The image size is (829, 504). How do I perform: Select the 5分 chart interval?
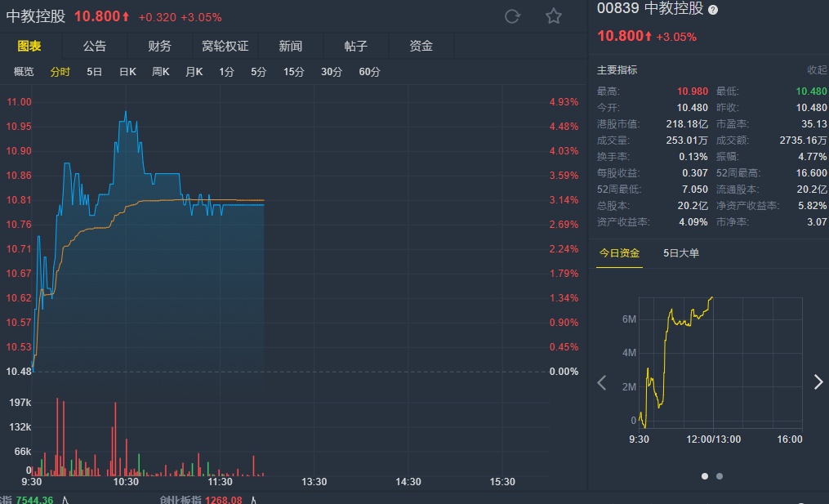pyautogui.click(x=258, y=72)
